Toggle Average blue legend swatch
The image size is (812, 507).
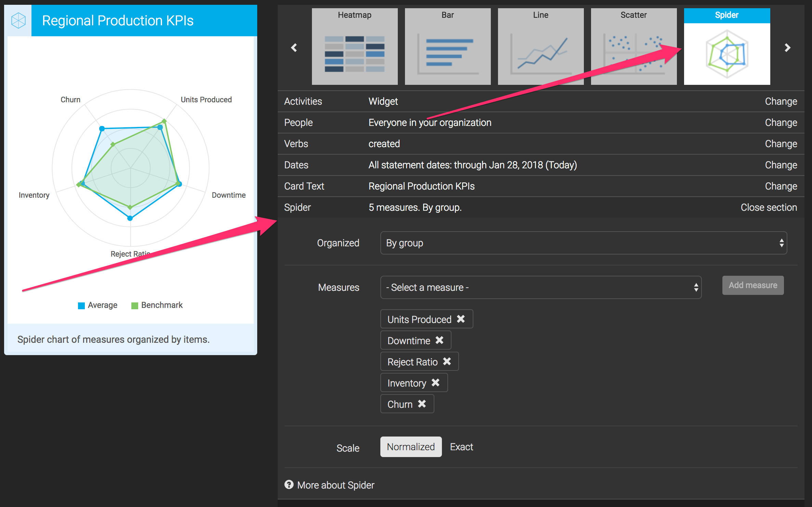[81, 305]
